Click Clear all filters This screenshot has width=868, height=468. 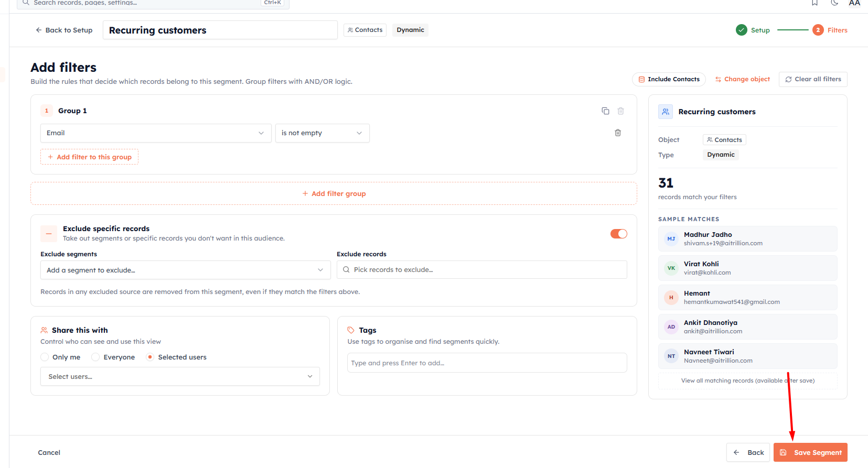pos(813,79)
